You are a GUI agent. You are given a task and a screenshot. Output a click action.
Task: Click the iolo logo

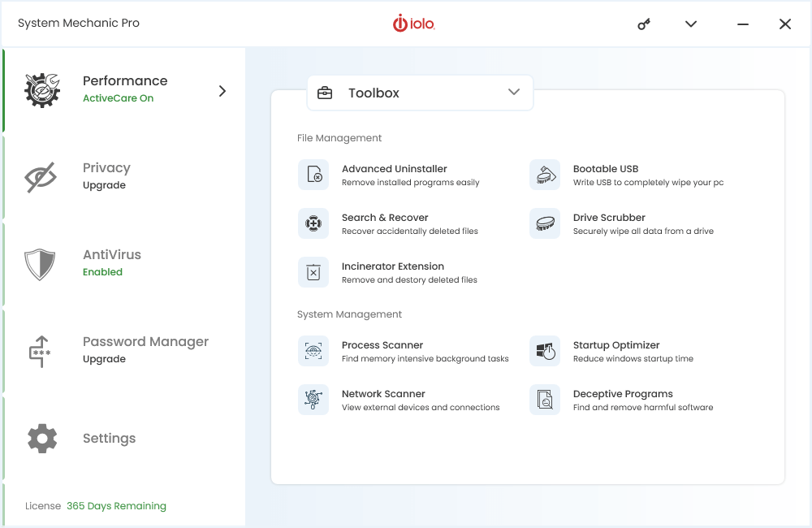click(x=414, y=24)
